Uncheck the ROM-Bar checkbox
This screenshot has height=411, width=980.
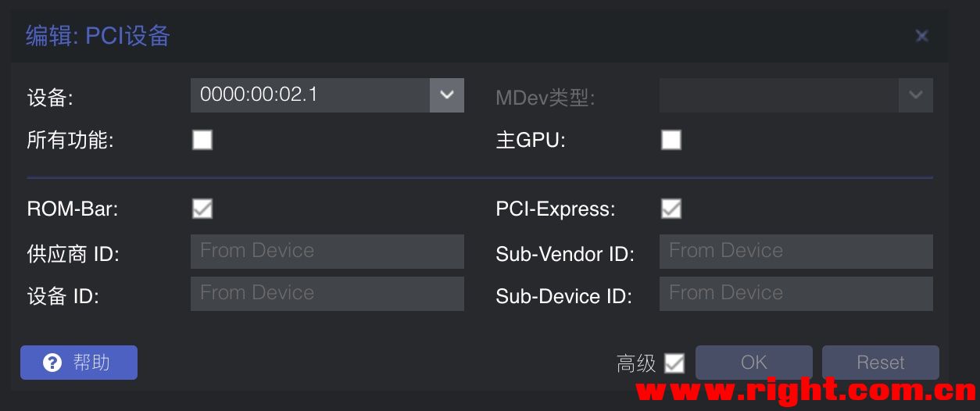pos(202,209)
